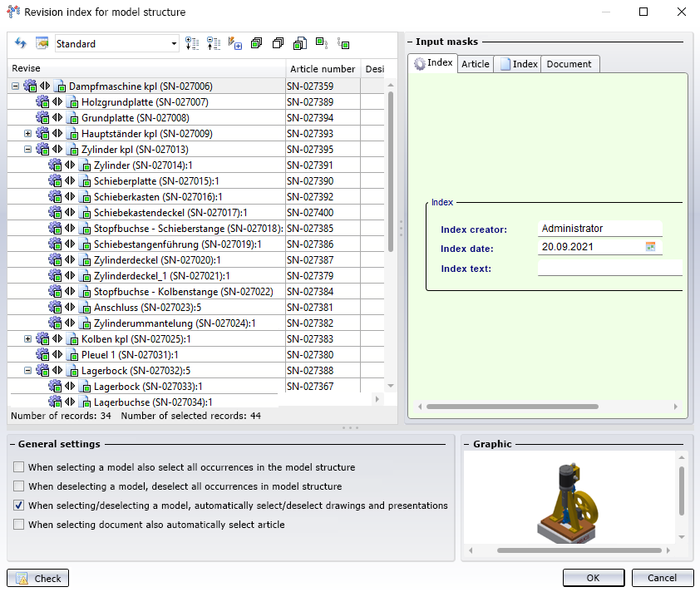This screenshot has width=700, height=592.
Task: Enable deselecting all occurrences in model structure
Action: point(19,486)
